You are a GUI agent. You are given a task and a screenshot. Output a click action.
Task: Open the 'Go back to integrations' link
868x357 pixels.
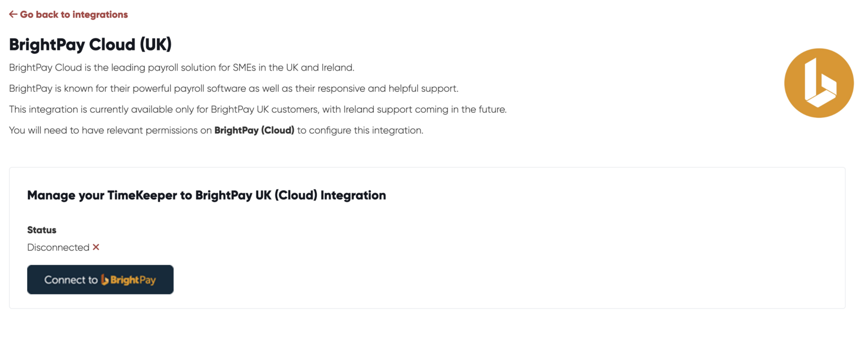pyautogui.click(x=68, y=15)
